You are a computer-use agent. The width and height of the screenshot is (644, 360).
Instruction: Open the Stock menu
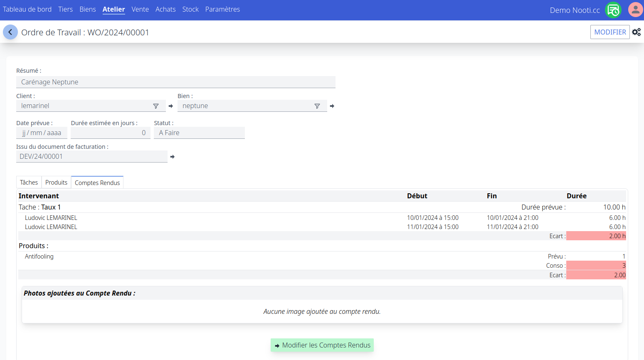pos(190,9)
